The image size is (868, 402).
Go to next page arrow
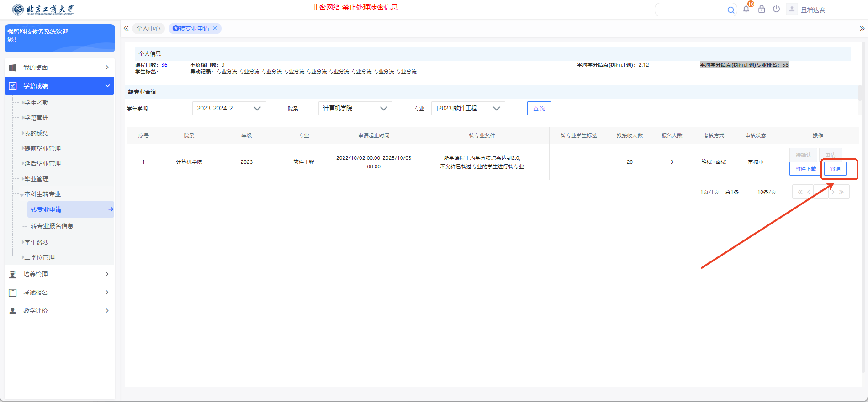pyautogui.click(x=833, y=192)
